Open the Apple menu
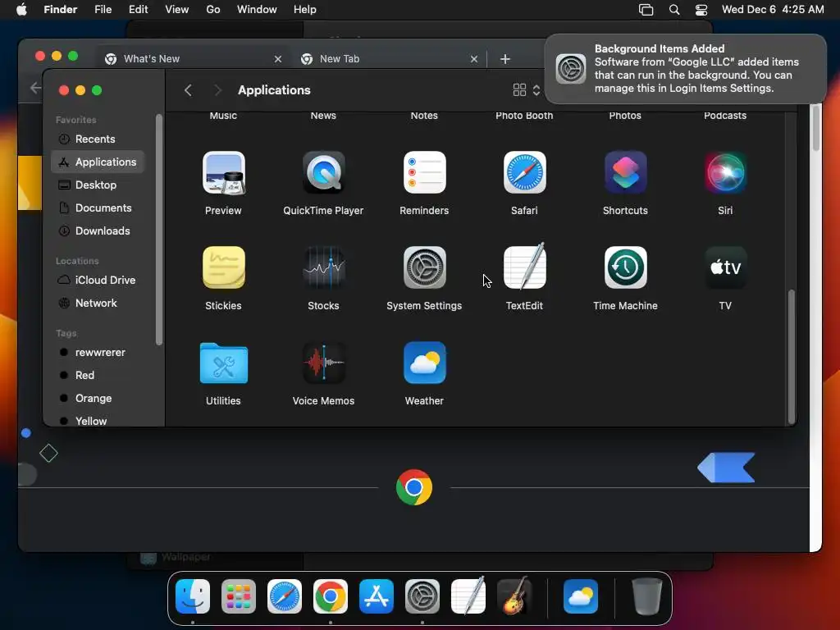 pyautogui.click(x=21, y=9)
